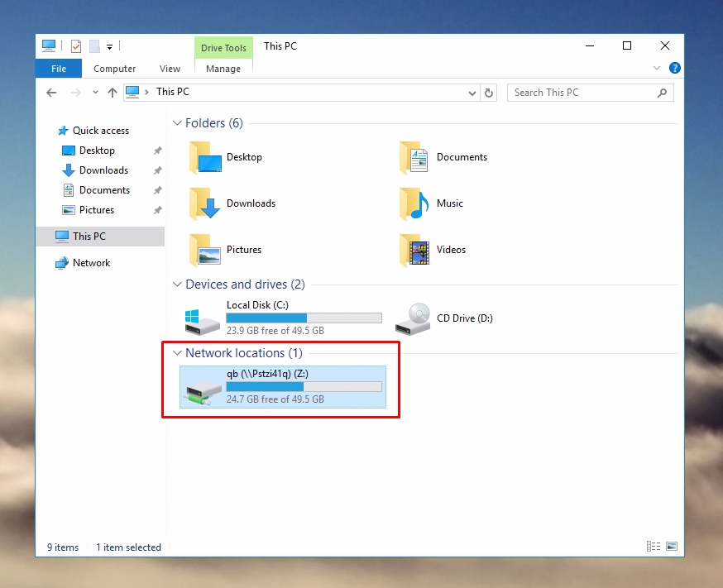Select the Music folder icon
Viewport: 723px width, 588px height.
point(414,203)
